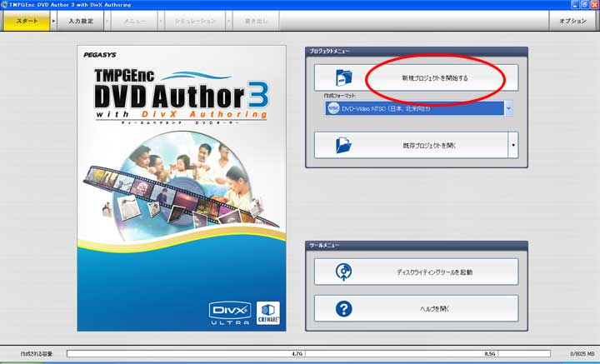Click 既存プロジェクトを開く to open a project
This screenshot has width=600, height=364.
coord(412,145)
